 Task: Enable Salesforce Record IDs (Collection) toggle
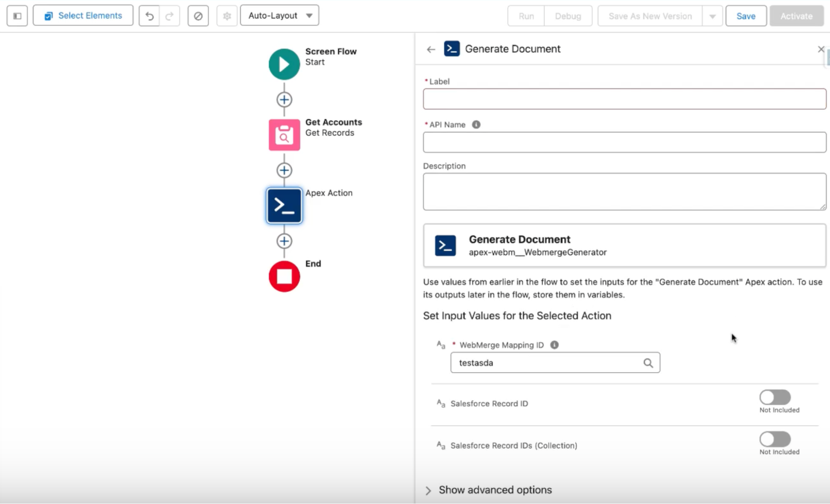[x=775, y=439]
